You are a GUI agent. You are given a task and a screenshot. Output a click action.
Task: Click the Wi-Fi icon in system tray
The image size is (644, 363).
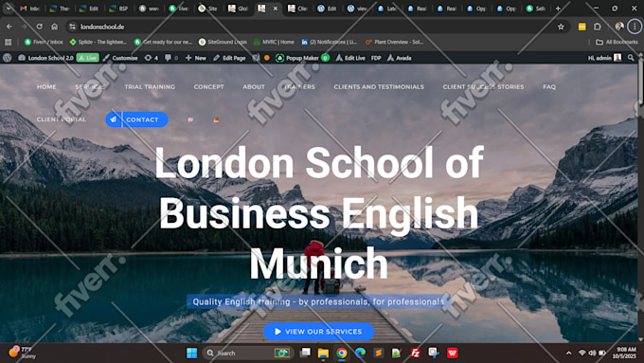tap(582, 353)
